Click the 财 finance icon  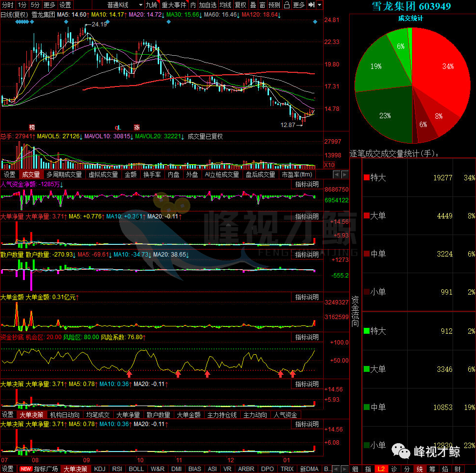458,469
